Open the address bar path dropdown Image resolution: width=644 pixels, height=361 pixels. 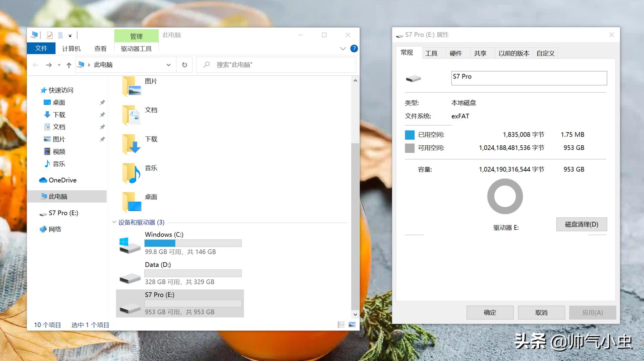tap(169, 65)
